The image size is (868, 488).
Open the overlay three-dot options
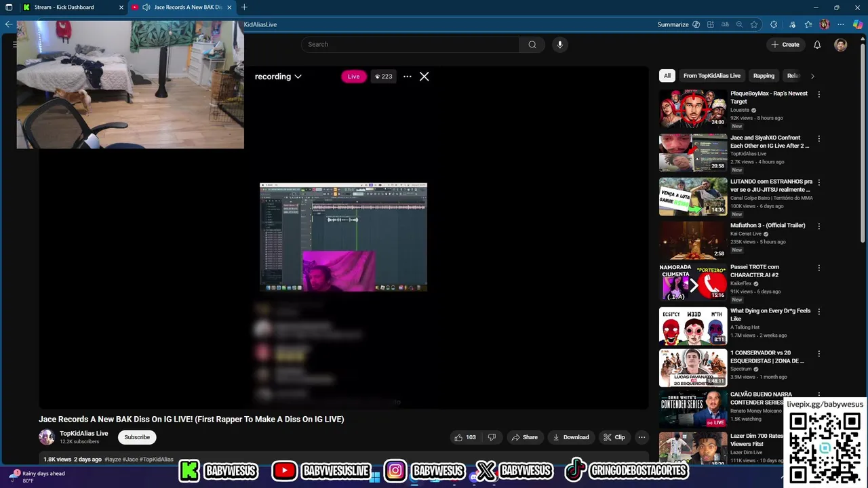point(407,77)
